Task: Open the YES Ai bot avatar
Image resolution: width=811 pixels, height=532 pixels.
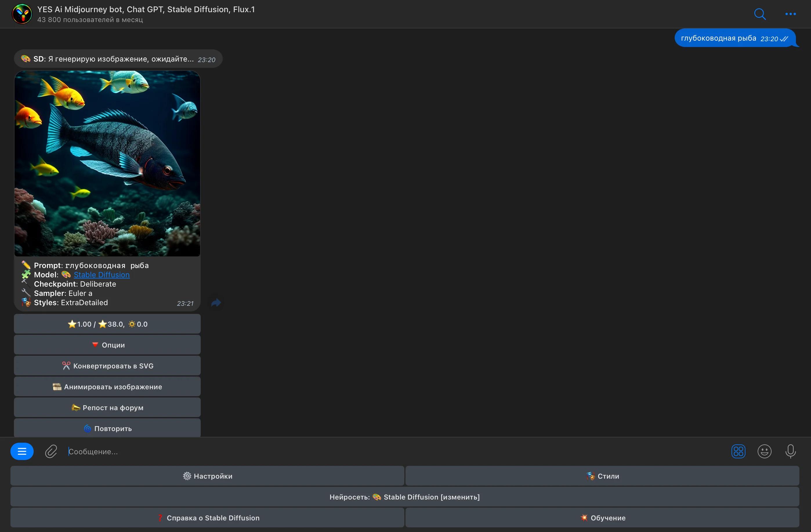Action: click(x=22, y=14)
